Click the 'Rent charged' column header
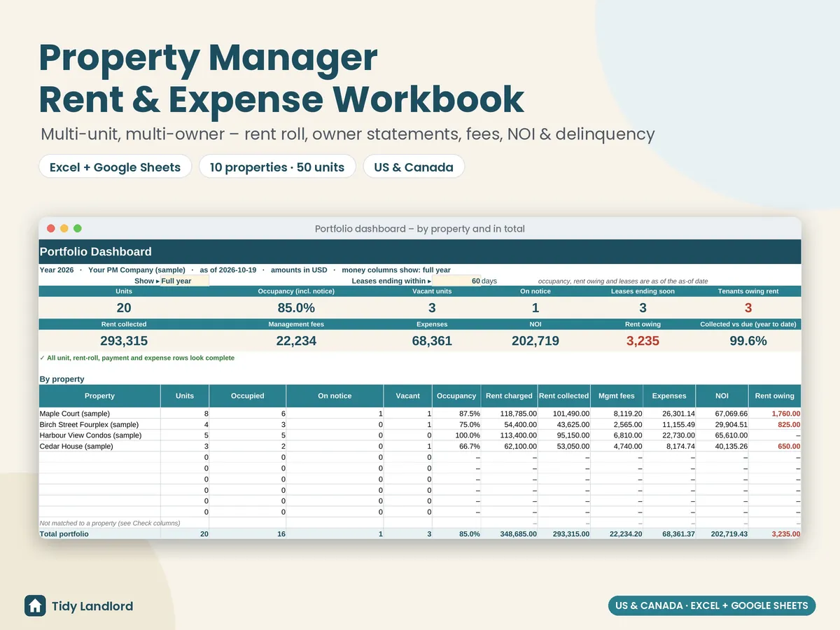Viewport: 840px width, 630px height. (x=509, y=395)
